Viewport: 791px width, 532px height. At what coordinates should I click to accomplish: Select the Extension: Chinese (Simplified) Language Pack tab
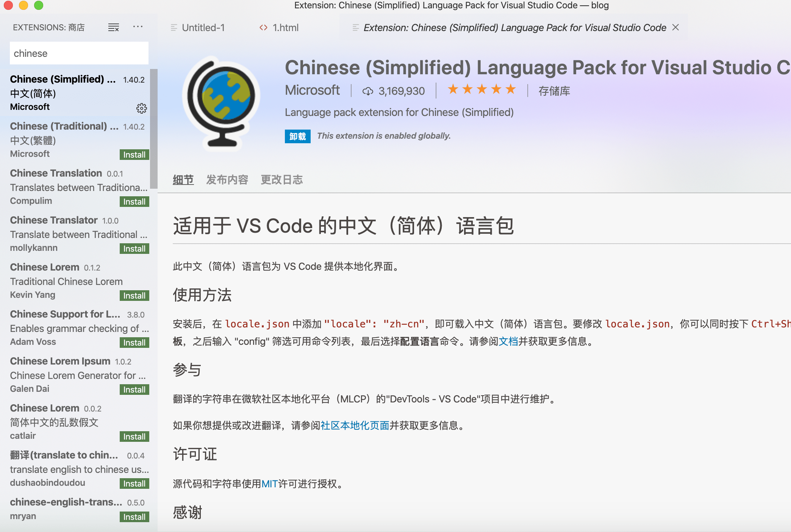[x=514, y=28]
